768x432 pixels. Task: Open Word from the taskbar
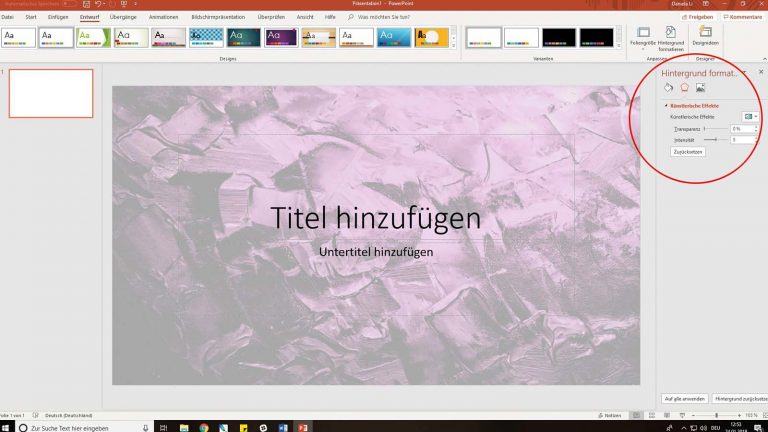(283, 428)
